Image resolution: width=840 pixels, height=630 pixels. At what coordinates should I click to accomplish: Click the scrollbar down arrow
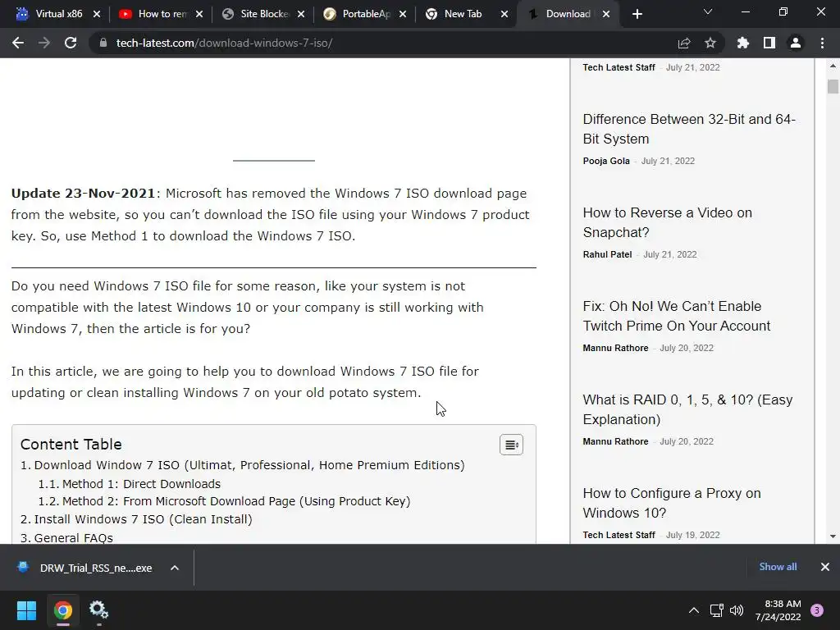tap(833, 536)
